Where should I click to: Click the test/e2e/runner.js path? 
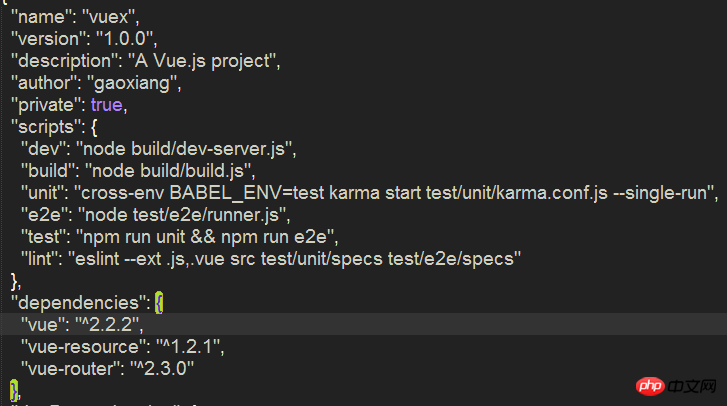206,215
